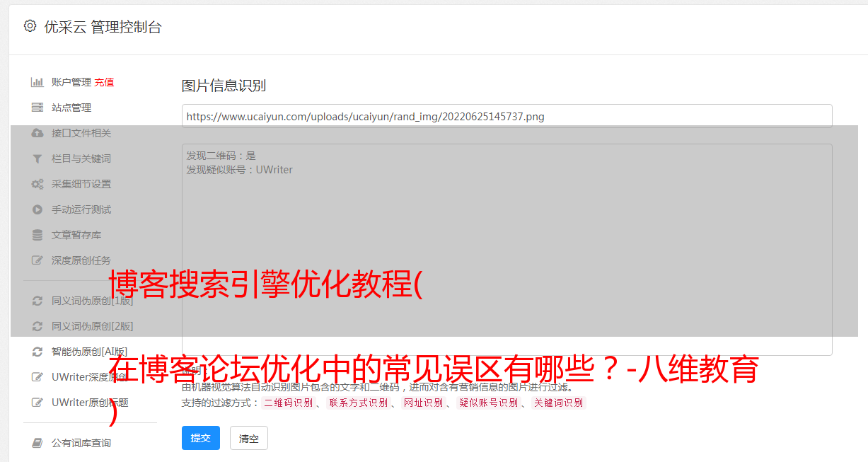868x462 pixels.
Task: Click the refresh icon for 同义词伪原创[2版]
Action: [x=37, y=326]
